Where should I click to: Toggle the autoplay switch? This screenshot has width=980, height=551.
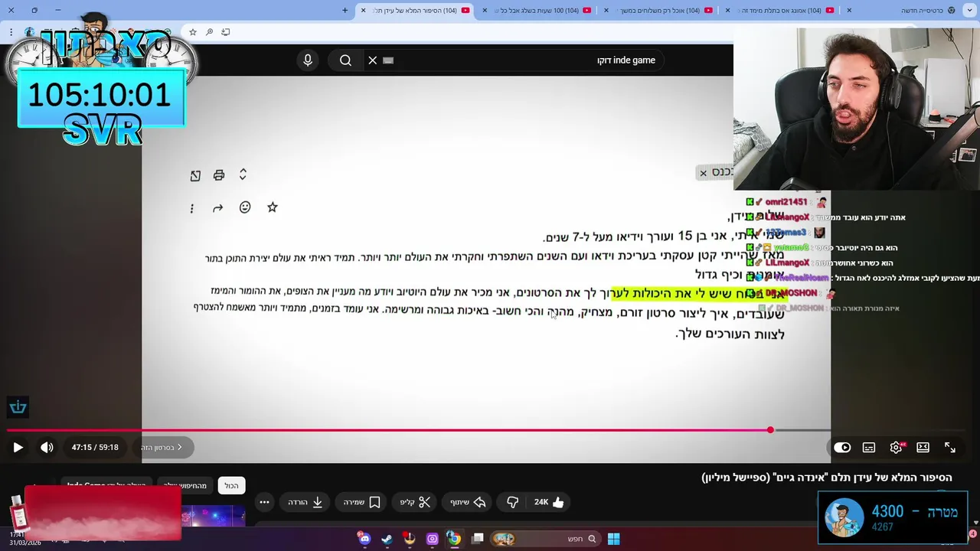pyautogui.click(x=842, y=448)
